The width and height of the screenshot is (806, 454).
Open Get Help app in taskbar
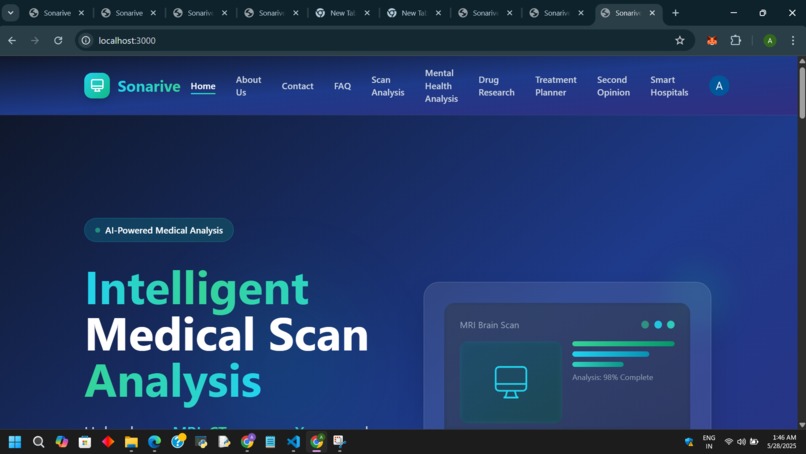click(x=178, y=442)
